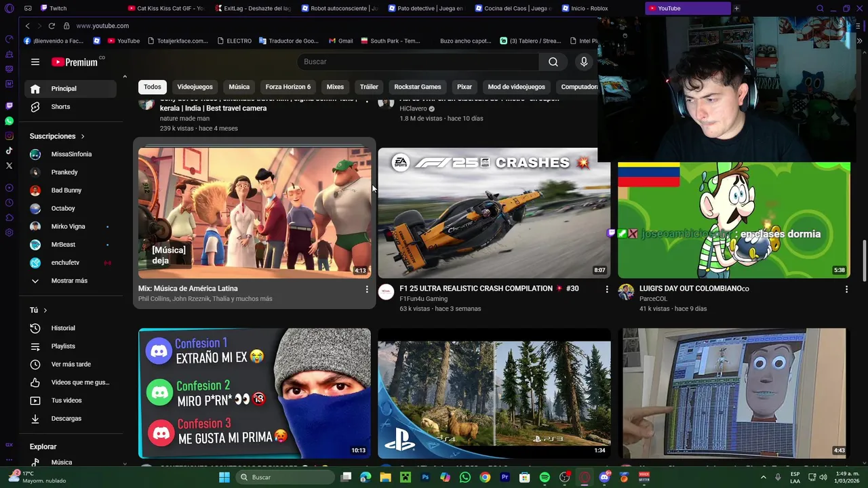
Task: Click the search magnifier button
Action: [553, 62]
